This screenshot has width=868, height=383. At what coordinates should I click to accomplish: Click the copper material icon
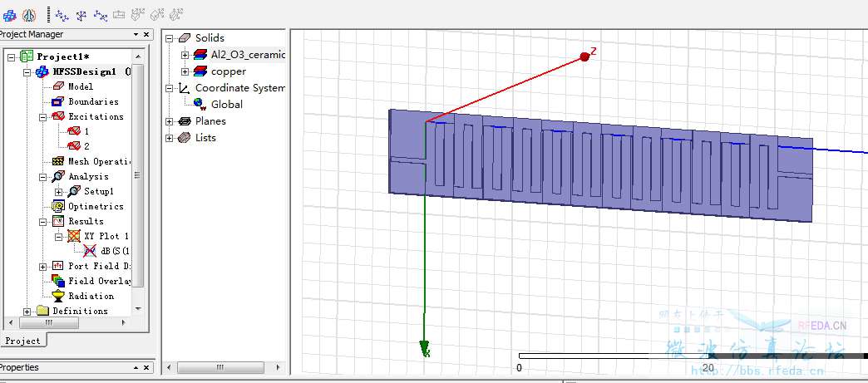tap(200, 71)
